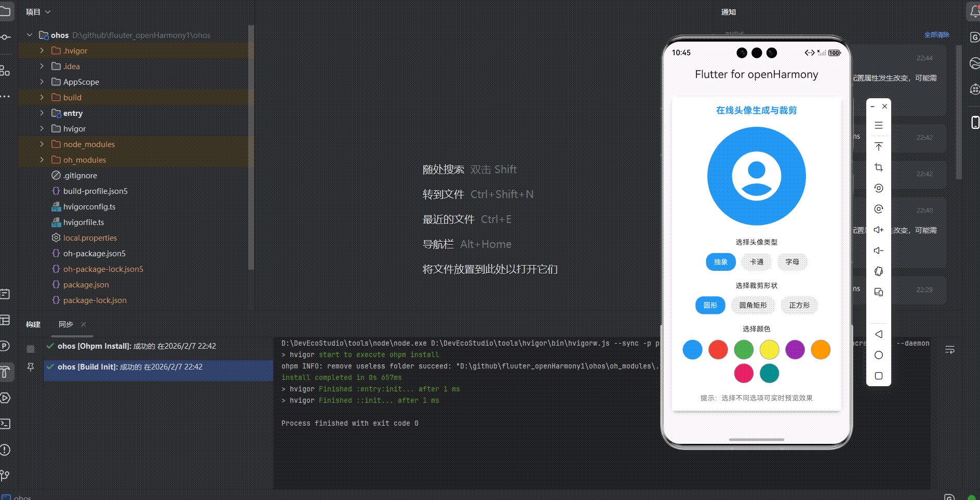Open the 项目 view dropdown
980x500 pixels.
38,12
